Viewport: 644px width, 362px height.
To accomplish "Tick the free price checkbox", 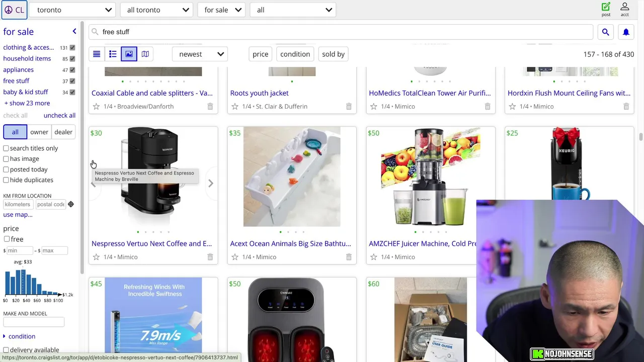I will (7, 239).
